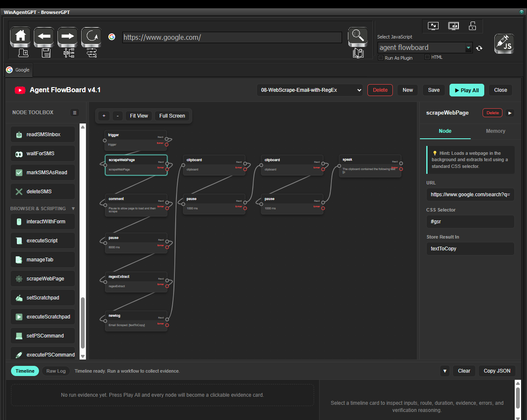Copy JSON from the timeline
The image size is (527, 420).
tap(497, 371)
